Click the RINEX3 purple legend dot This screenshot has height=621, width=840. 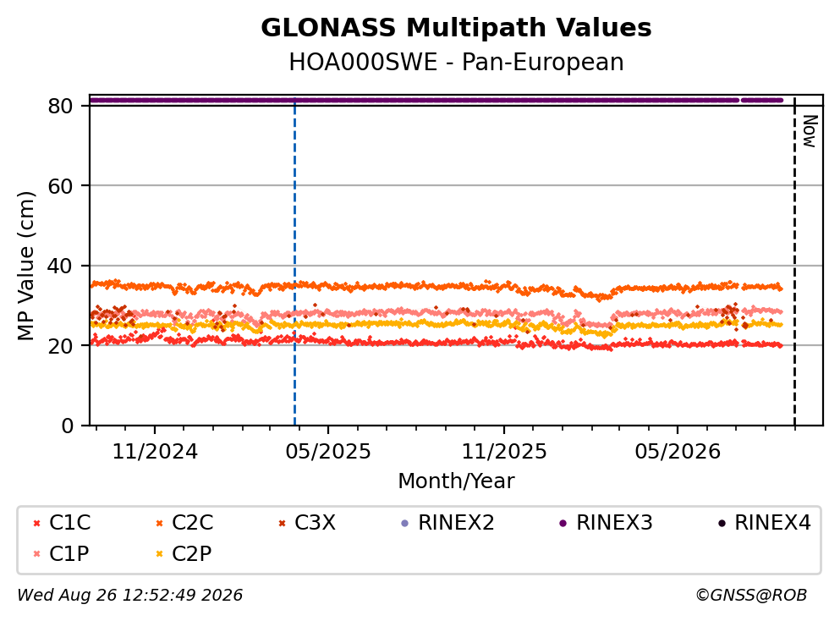click(563, 524)
